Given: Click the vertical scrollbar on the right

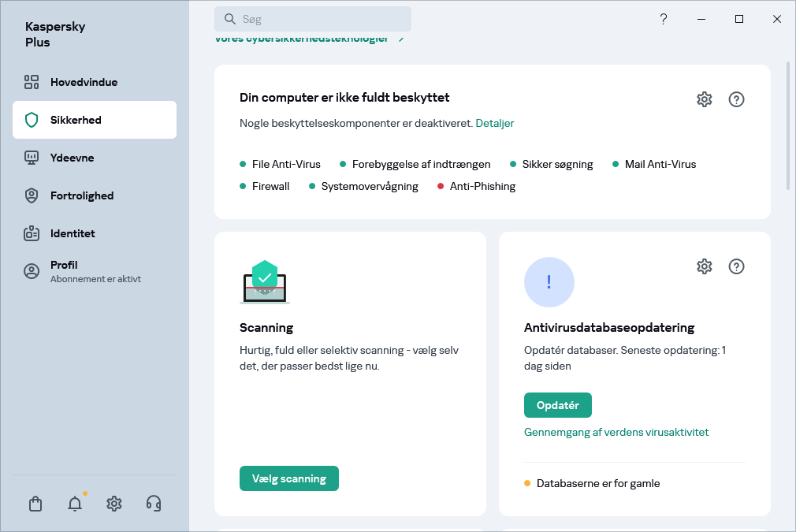Looking at the screenshot, I should 788,126.
